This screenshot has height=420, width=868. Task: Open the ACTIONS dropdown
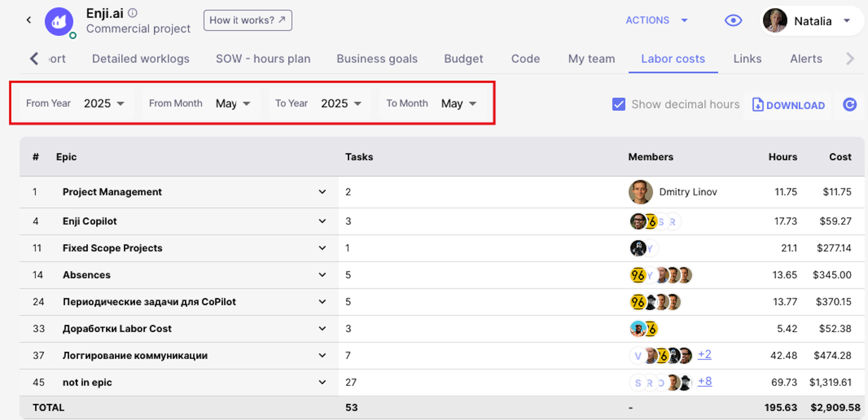point(656,20)
